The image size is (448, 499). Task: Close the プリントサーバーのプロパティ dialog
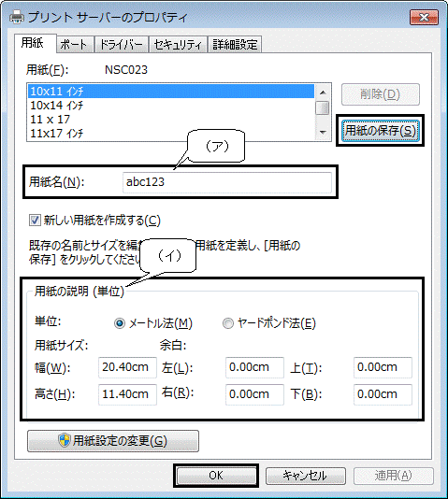tap(424, 17)
